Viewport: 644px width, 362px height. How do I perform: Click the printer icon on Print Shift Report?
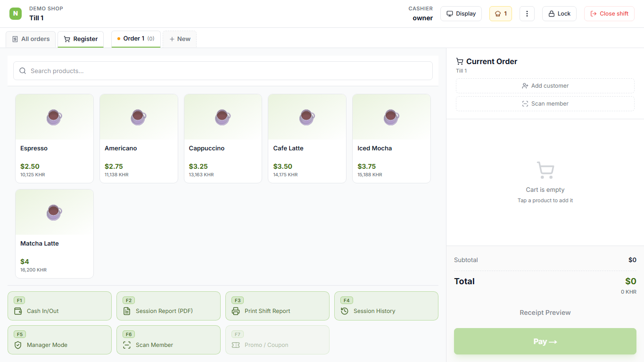coord(236,311)
